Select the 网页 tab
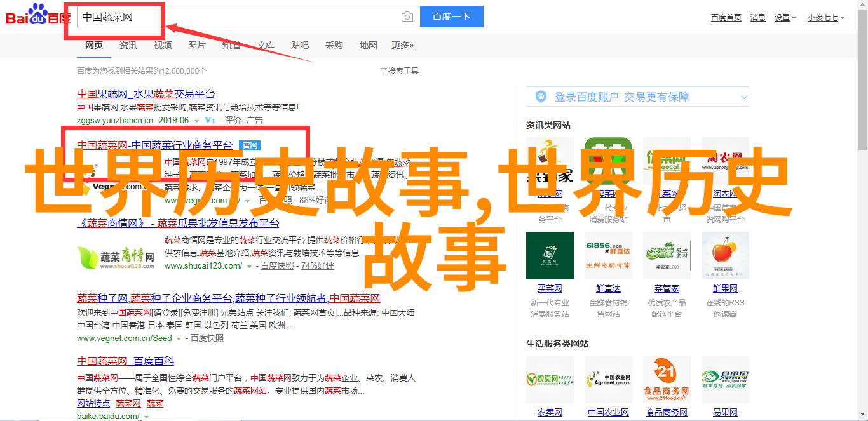 point(94,45)
